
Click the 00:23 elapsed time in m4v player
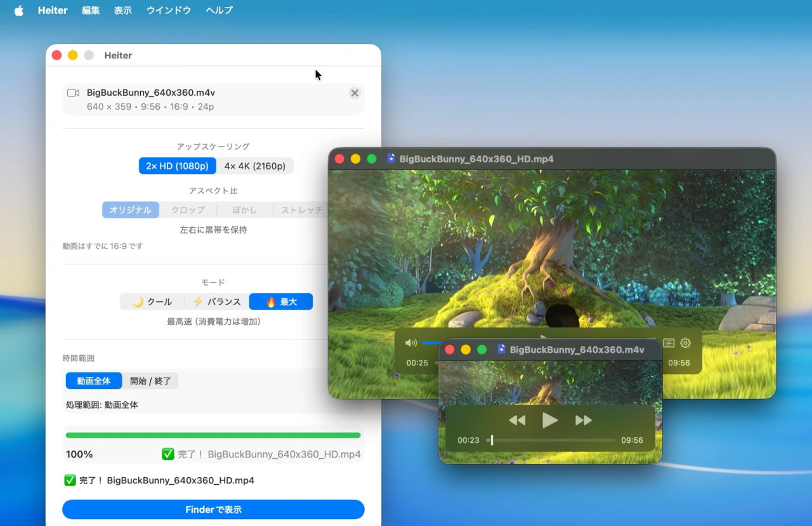[468, 440]
